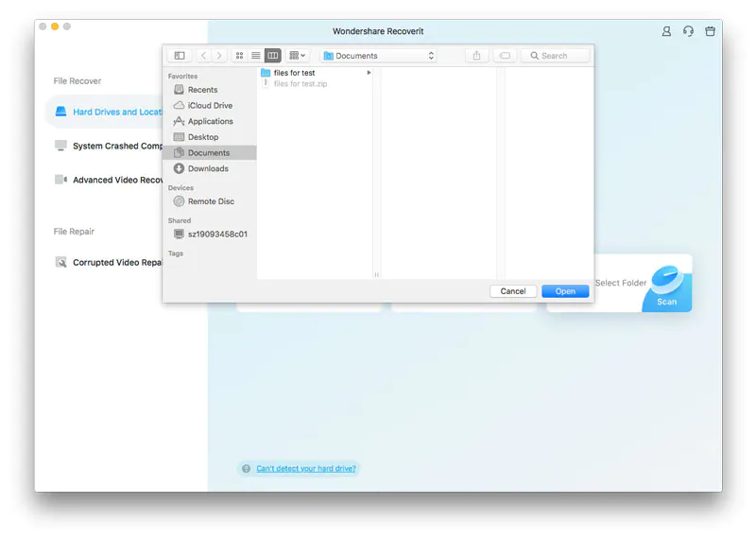This screenshot has height=540, width=756.
Task: Open the shopping cart icon
Action: (x=711, y=31)
